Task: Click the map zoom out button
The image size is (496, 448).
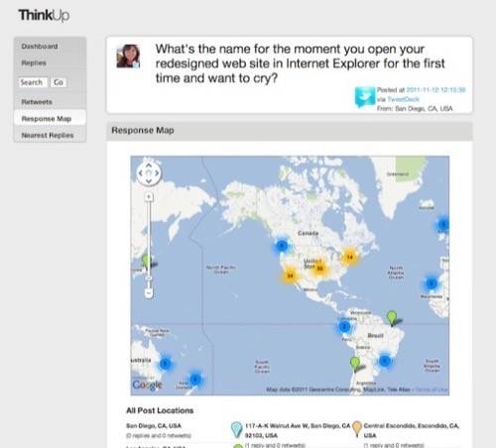Action: (149, 292)
